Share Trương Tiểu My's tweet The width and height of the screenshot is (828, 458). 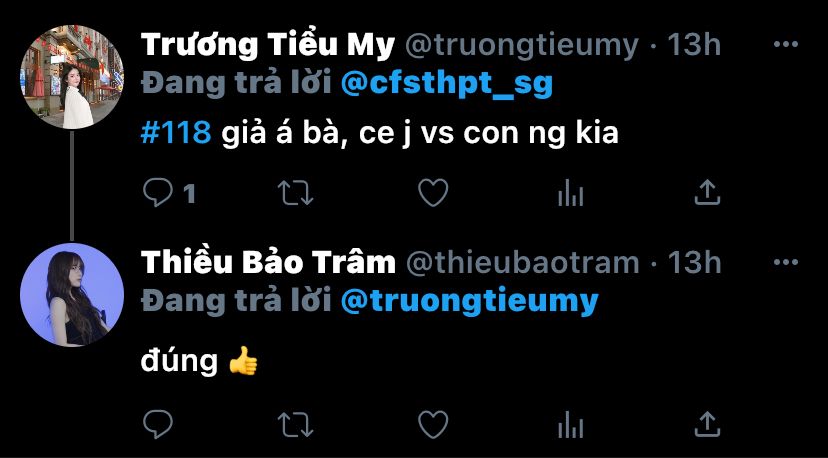(x=708, y=192)
